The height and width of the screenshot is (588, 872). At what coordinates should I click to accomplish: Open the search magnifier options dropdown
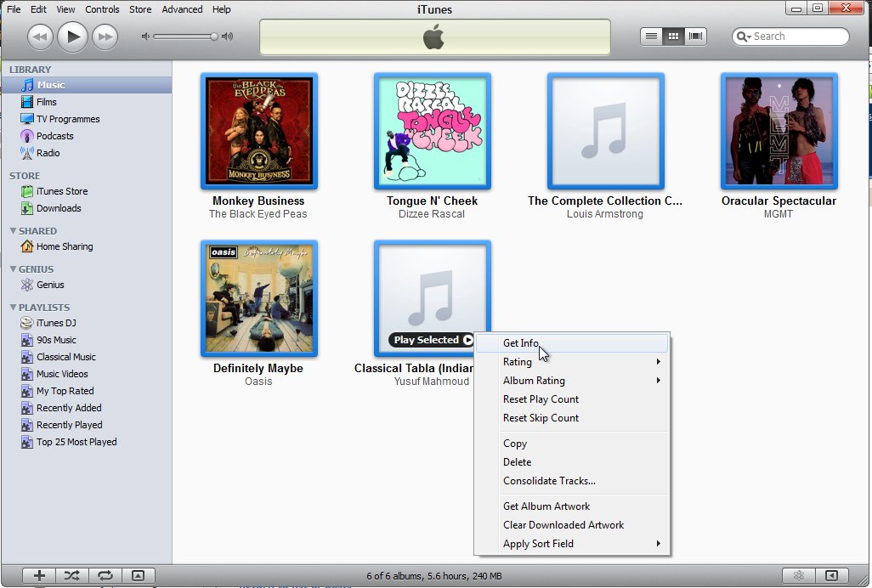[x=743, y=37]
